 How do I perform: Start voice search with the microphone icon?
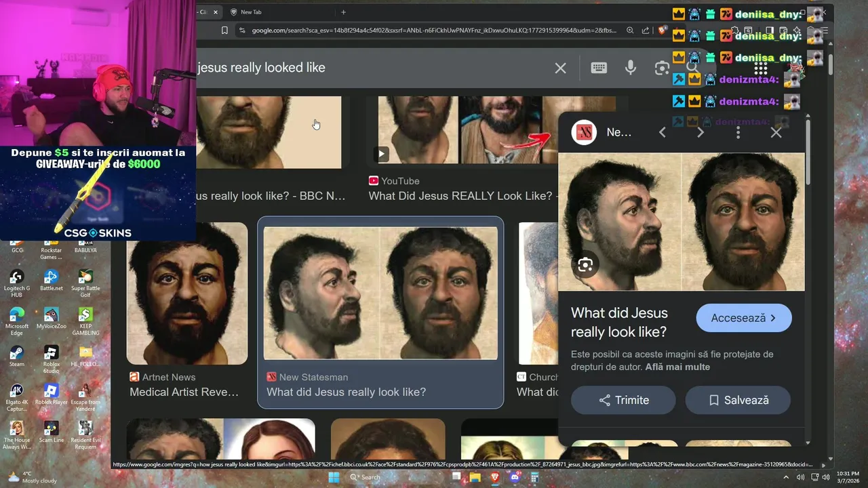tap(631, 68)
